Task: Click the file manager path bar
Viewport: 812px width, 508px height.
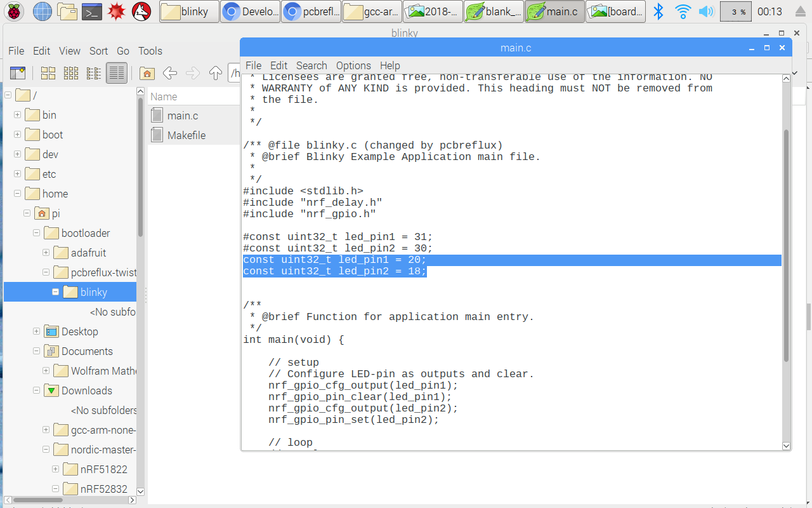Action: [x=234, y=73]
